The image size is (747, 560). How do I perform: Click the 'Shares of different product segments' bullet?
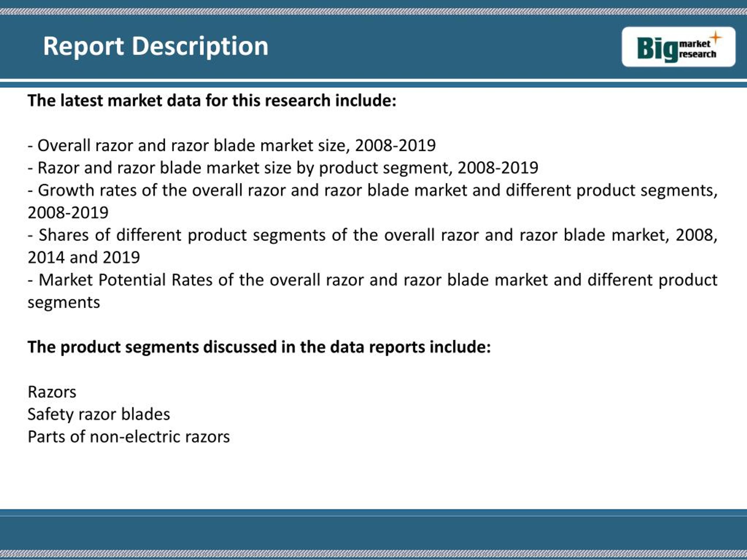pos(373,246)
